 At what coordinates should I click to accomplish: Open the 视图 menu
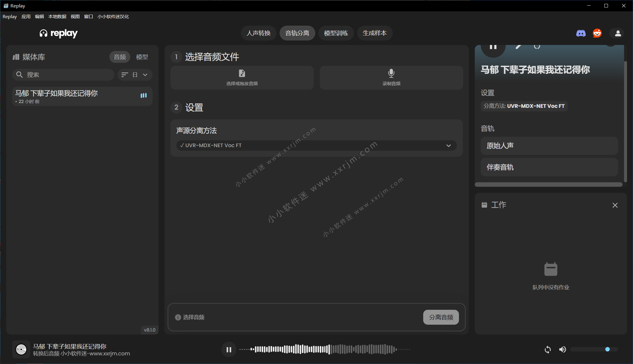(75, 17)
